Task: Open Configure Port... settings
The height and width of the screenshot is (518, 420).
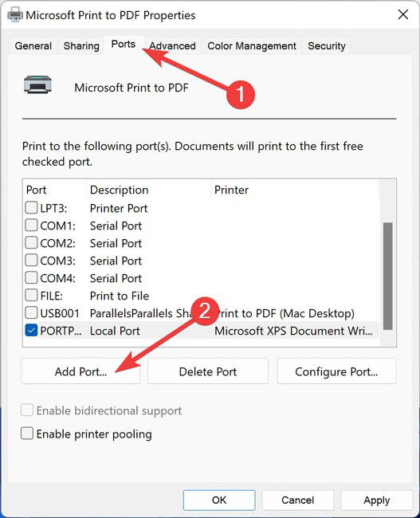Action: pyautogui.click(x=336, y=371)
